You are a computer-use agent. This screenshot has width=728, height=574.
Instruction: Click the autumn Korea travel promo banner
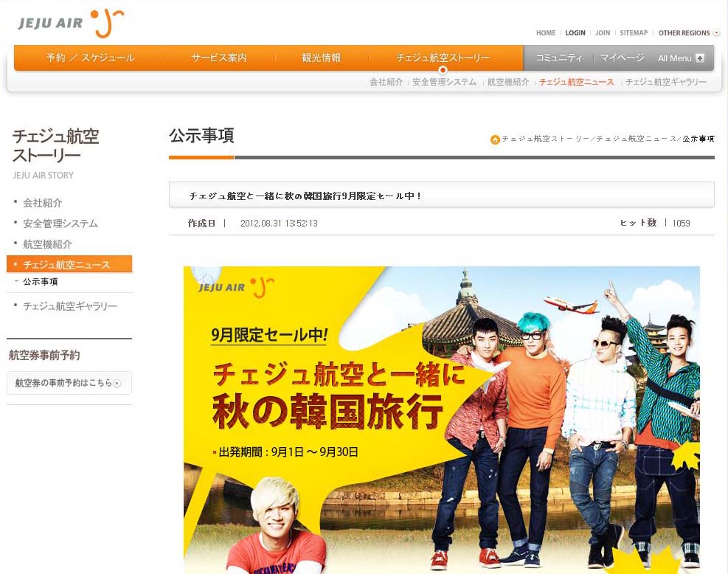442,420
